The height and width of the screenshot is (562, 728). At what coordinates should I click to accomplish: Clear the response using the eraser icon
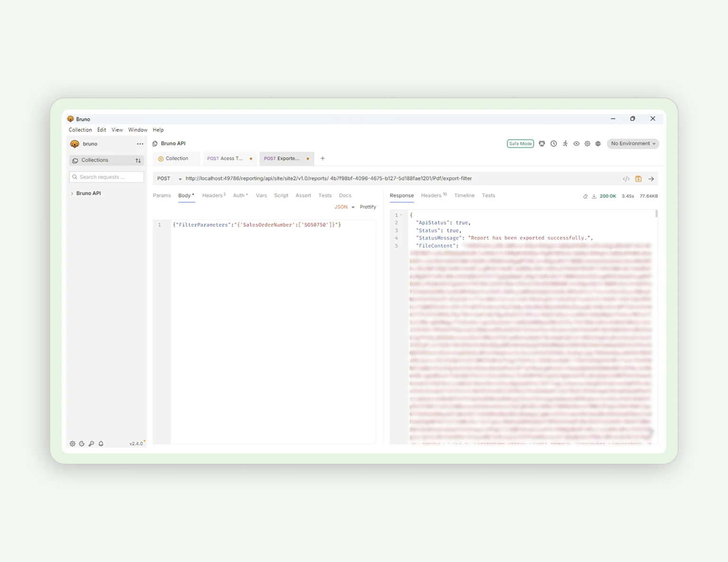tap(585, 196)
